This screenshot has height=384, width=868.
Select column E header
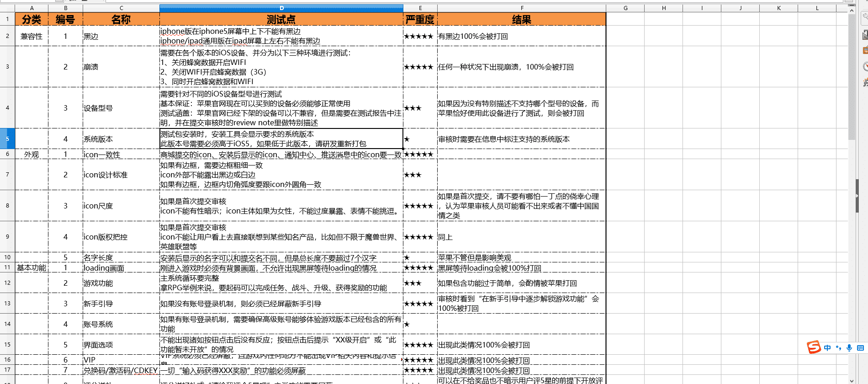[x=420, y=8]
